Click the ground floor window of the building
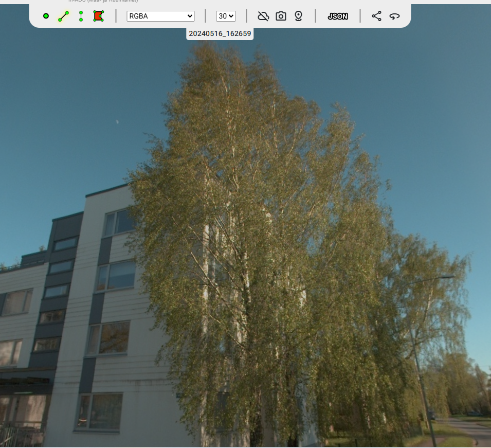Screen dimensions: 491x448 point(100,411)
